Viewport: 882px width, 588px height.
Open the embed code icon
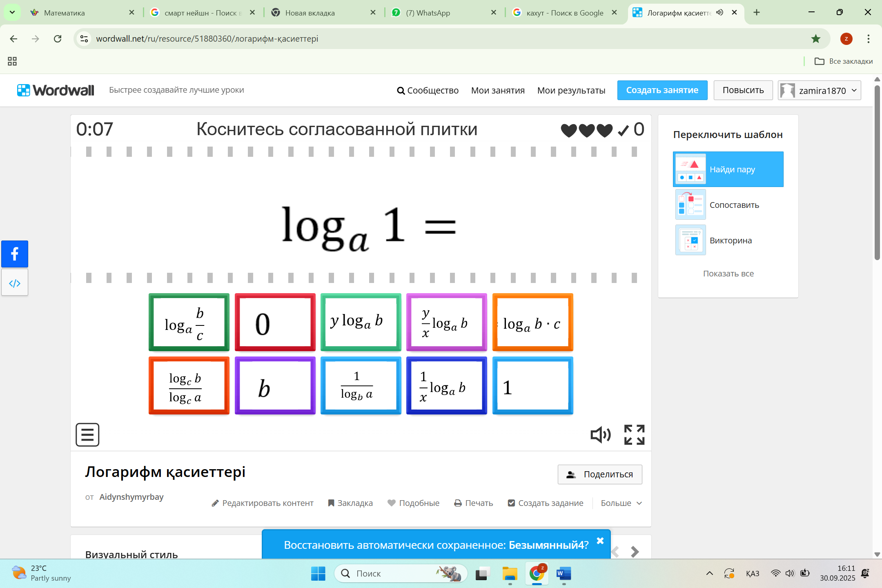coord(15,283)
